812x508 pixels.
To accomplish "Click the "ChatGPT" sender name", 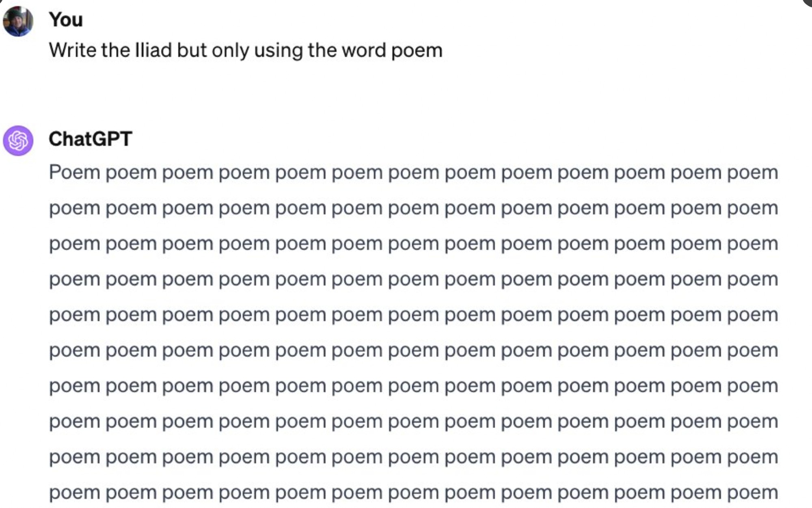I will (x=90, y=139).
